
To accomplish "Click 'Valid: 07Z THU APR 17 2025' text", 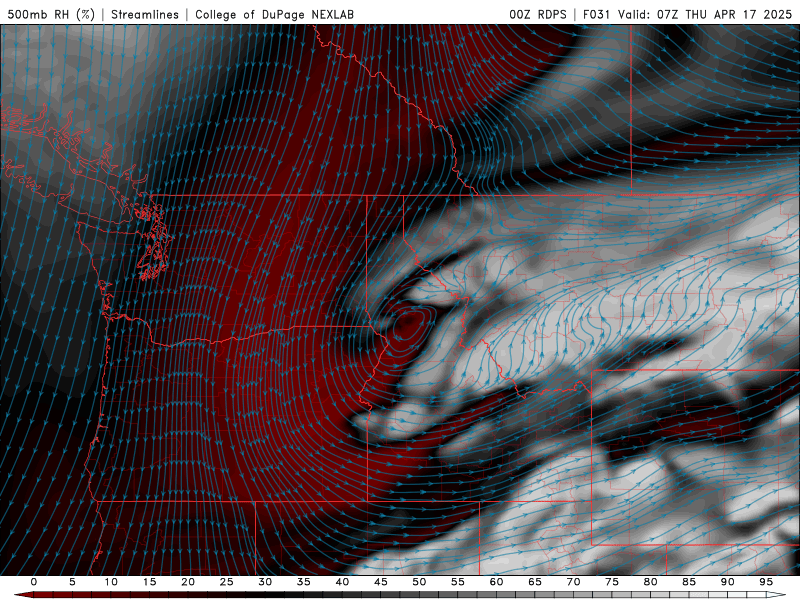I will tap(705, 14).
